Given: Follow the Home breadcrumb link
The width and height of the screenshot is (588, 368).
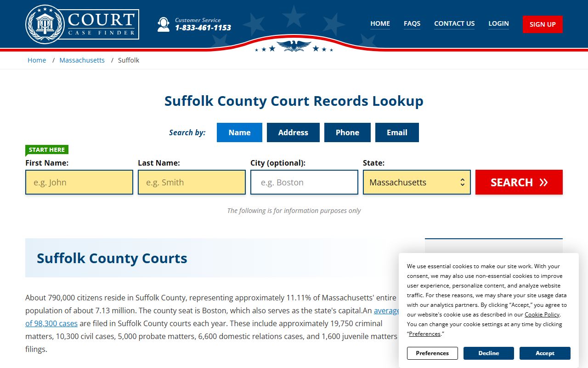Looking at the screenshot, I should click(37, 60).
